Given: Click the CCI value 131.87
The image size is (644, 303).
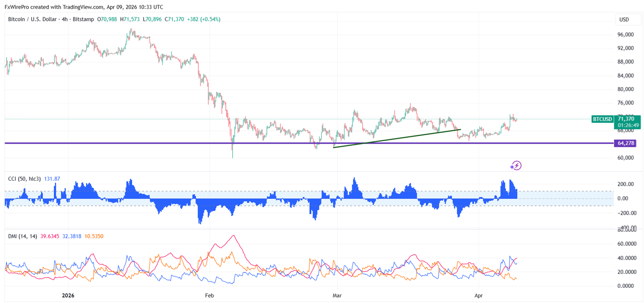Looking at the screenshot, I should [52, 179].
